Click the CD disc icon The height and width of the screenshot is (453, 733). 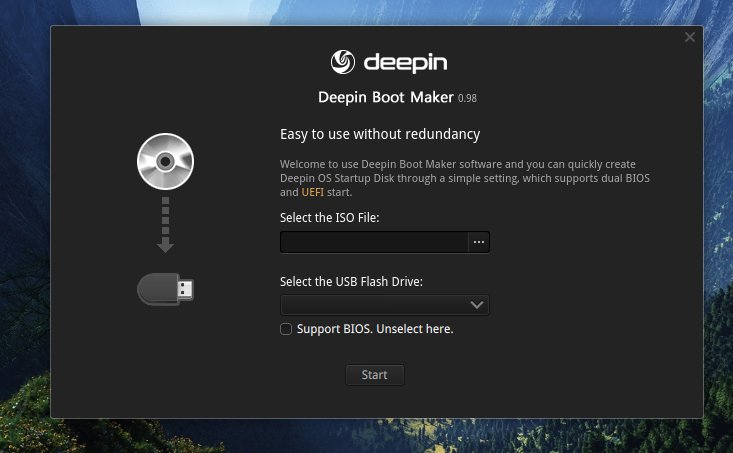pos(165,161)
